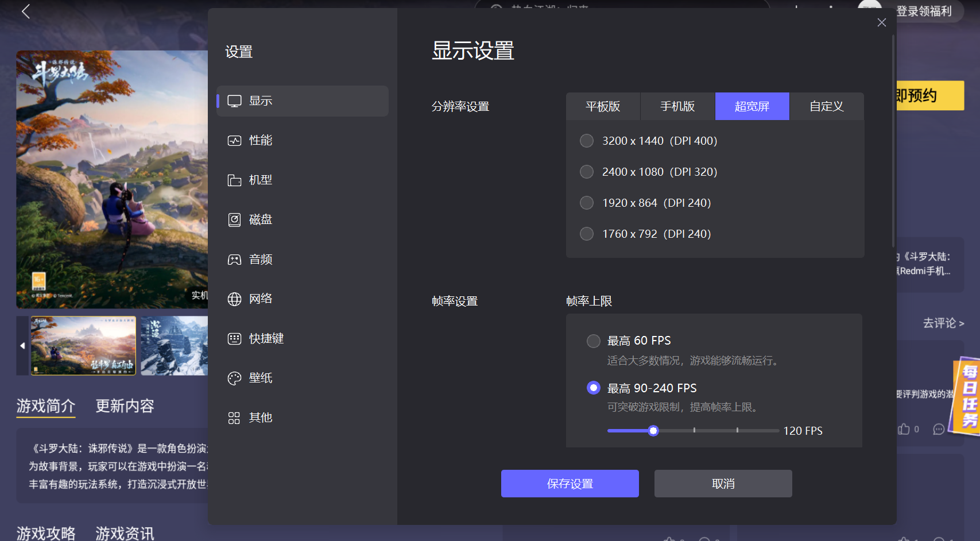Screen dimensions: 980x541
Task: Open the 快捷键 (Shortcuts) settings section
Action: [x=303, y=339]
